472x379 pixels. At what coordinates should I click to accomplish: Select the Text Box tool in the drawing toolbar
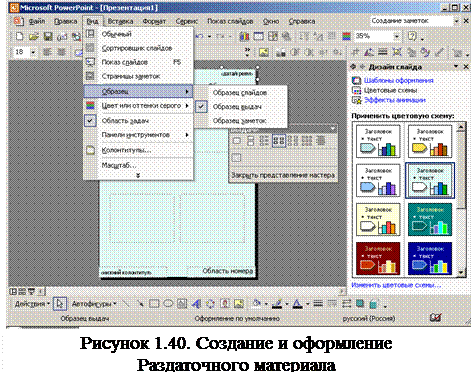click(x=182, y=304)
